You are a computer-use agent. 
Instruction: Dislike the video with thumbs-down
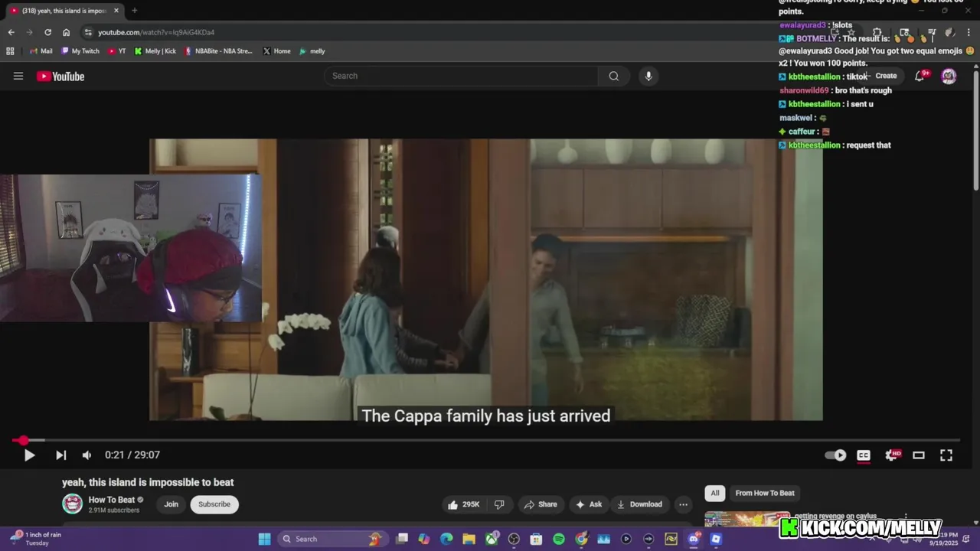click(499, 504)
